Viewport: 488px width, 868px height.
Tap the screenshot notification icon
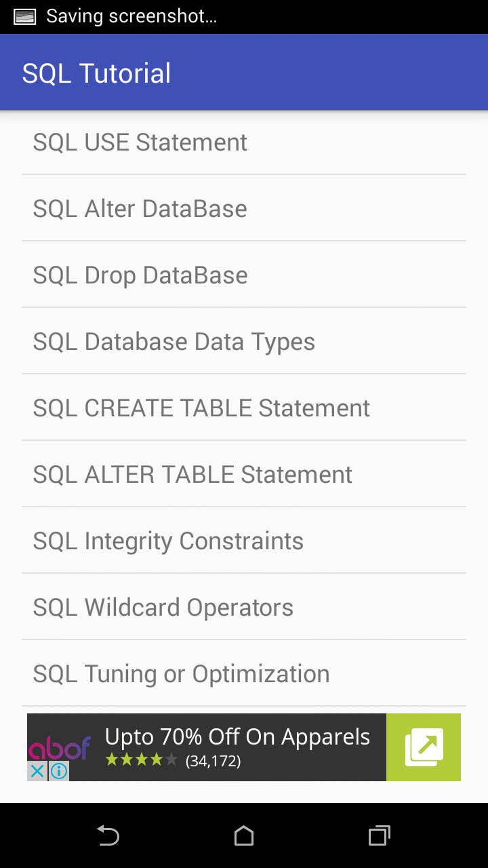(25, 16)
